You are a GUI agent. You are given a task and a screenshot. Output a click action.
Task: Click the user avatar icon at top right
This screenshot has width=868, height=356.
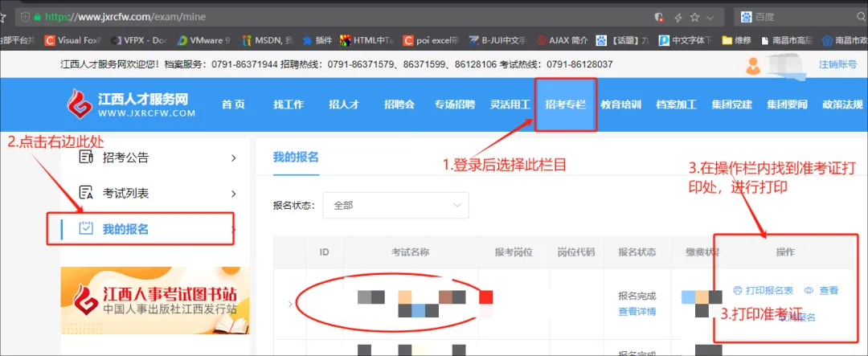(754, 64)
